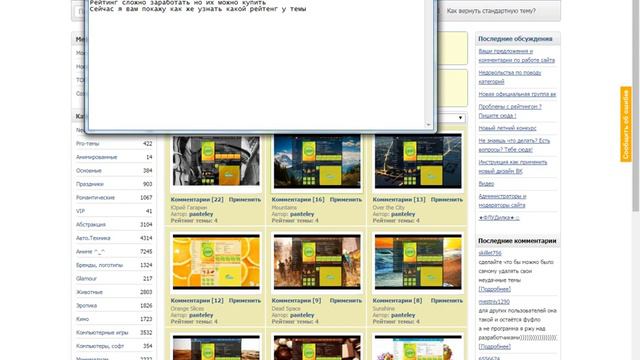Select the 'Pro-темы' category
Image resolution: width=640 pixels, height=360 pixels.
tap(87, 144)
